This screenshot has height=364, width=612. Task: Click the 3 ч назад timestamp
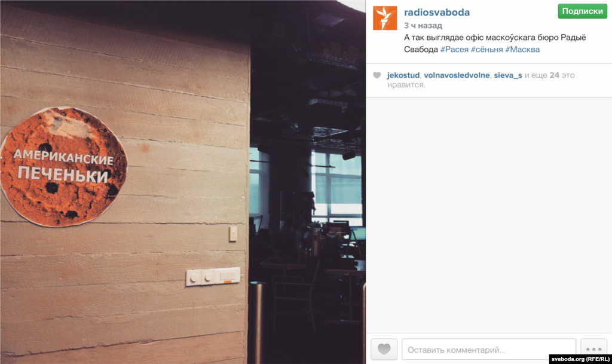tap(423, 26)
